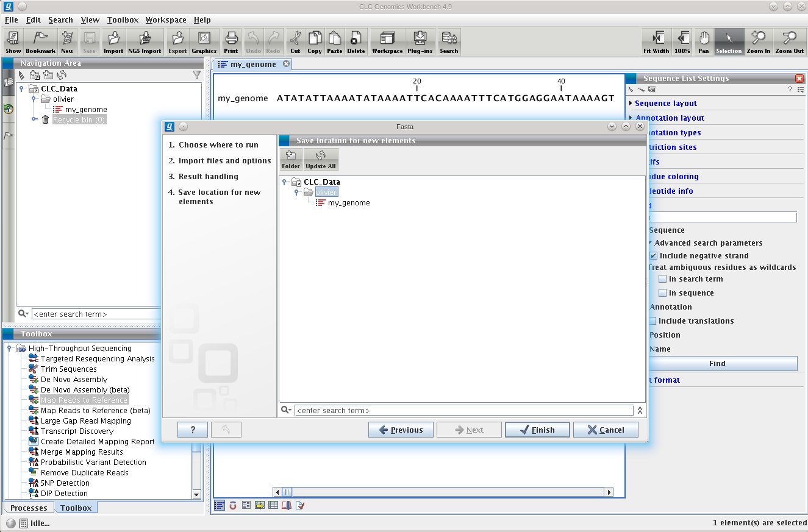Click the Delete toolbar icon
The height and width of the screenshot is (532, 808).
point(356,42)
